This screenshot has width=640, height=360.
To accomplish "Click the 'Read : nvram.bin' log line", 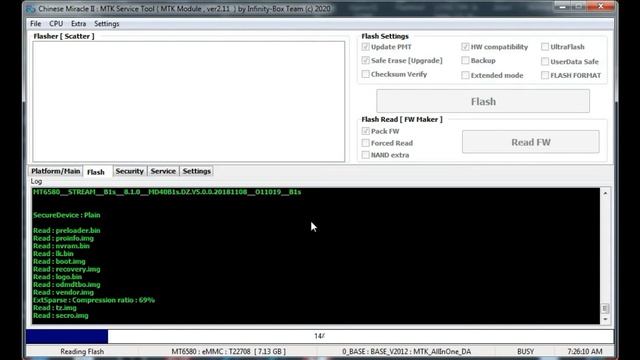I will (x=61, y=246).
